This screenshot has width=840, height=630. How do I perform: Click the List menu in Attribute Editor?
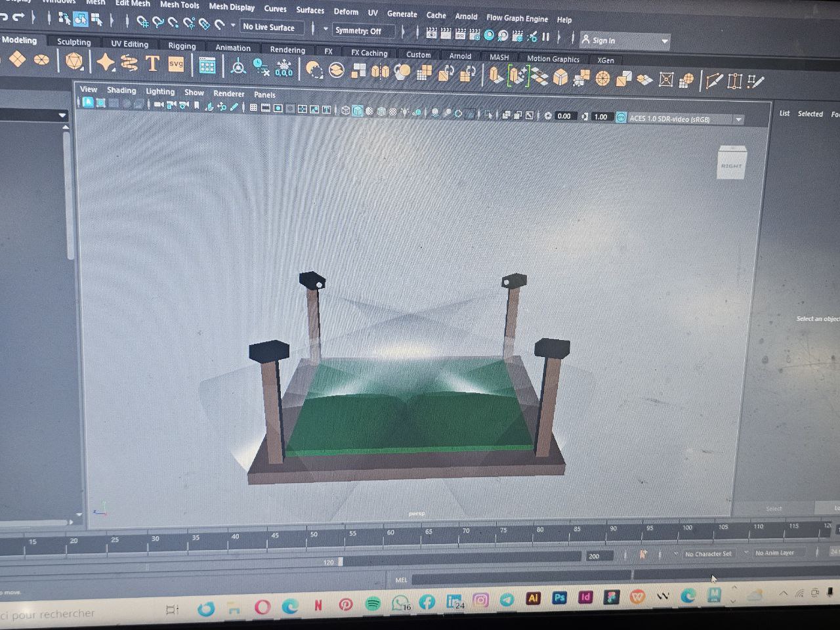click(x=784, y=113)
